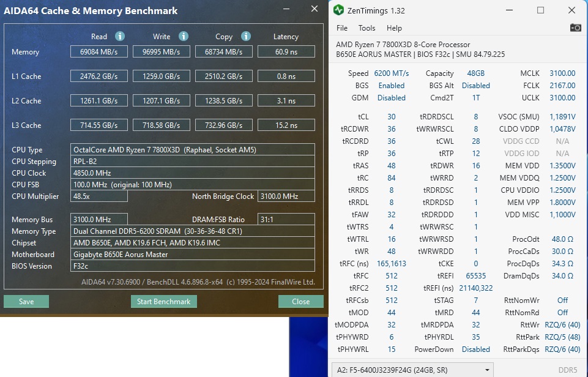Select L3 Cache Copy 732.96 GB/s

coord(224,125)
